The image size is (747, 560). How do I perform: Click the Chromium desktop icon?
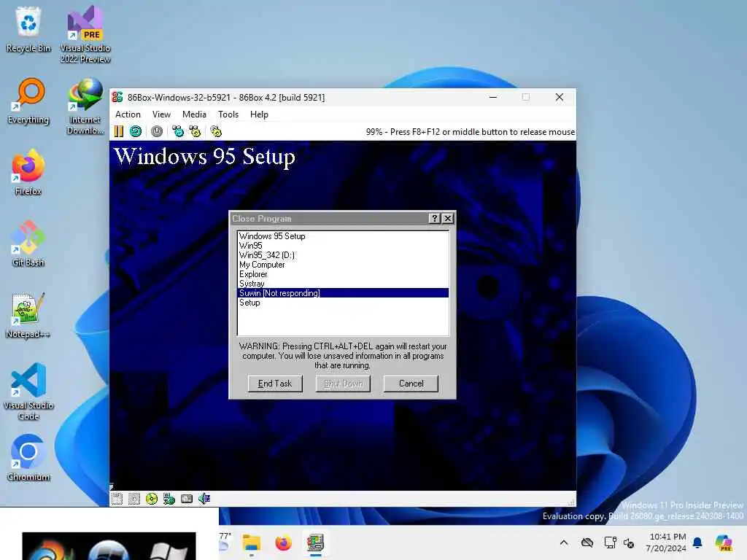click(x=28, y=458)
